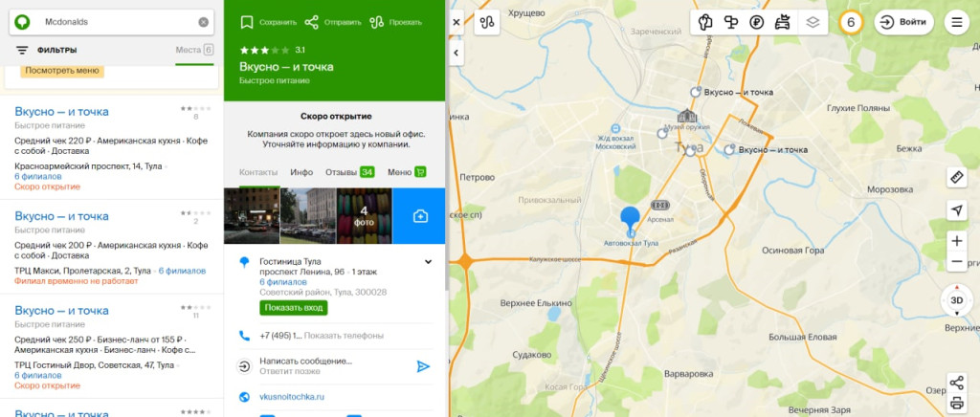This screenshot has width=980, height=417.
Task: Open the vkusnoitochka.ru website link
Action: coord(292,396)
